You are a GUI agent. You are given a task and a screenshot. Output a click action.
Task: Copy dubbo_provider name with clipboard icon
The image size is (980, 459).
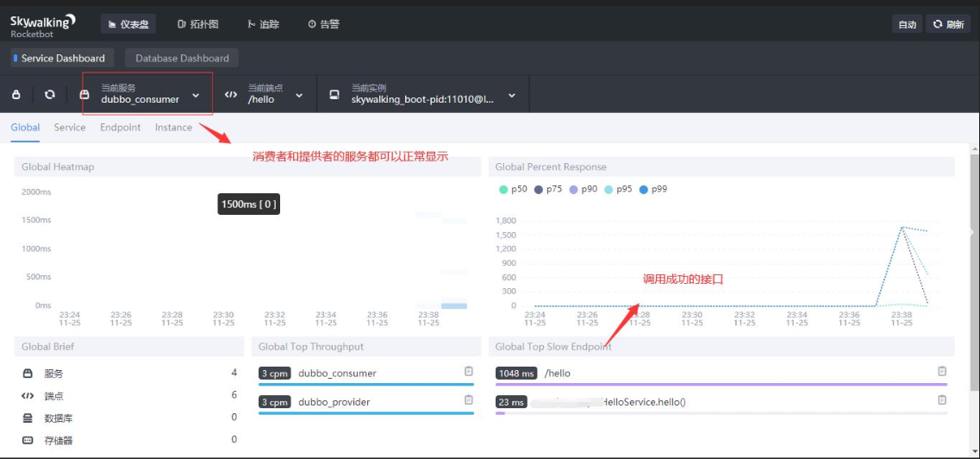(469, 400)
